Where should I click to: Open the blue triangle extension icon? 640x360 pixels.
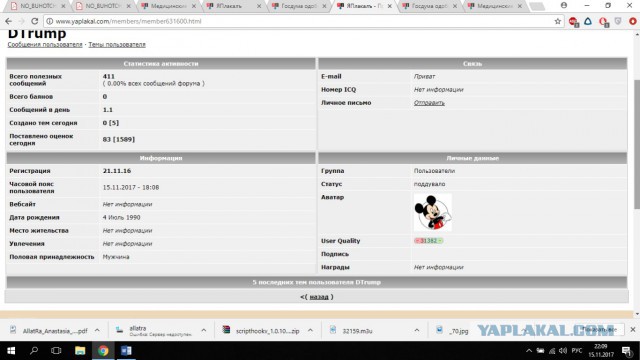tap(588, 21)
